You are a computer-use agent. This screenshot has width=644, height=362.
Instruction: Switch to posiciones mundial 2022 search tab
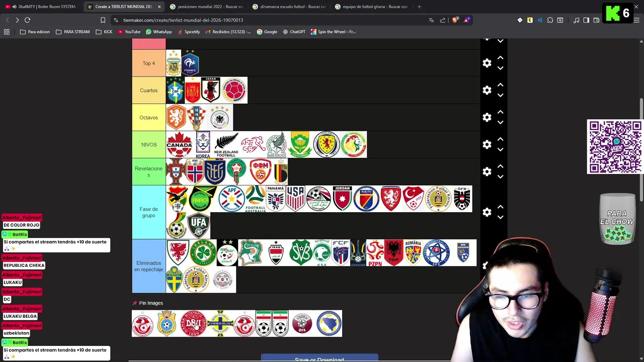207,7
